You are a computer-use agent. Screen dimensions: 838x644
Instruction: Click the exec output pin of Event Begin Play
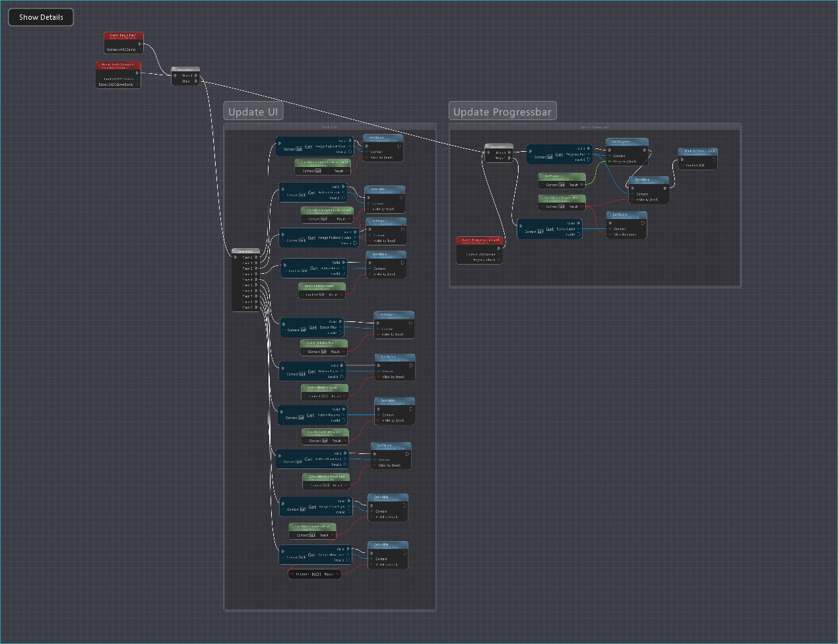coord(139,44)
